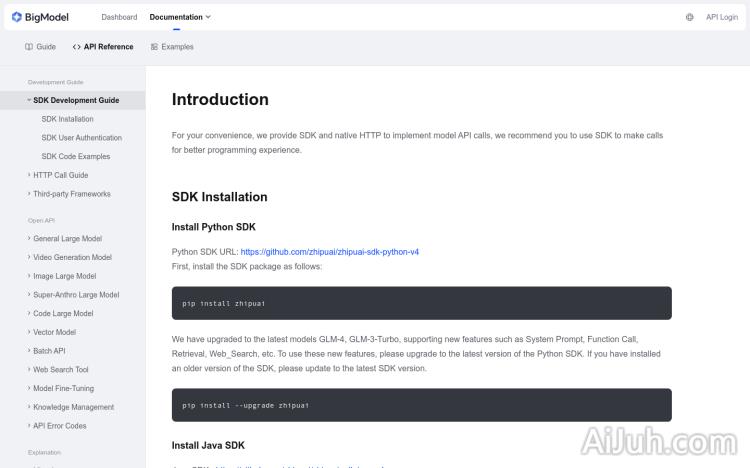Collapse the SDK Development Guide section
This screenshot has height=468, width=750.
[29, 100]
